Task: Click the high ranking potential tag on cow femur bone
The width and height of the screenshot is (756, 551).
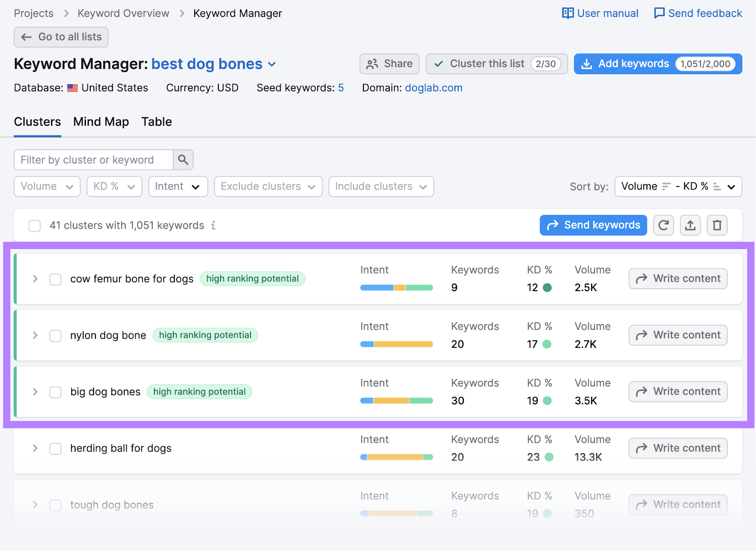Action: [x=252, y=279]
